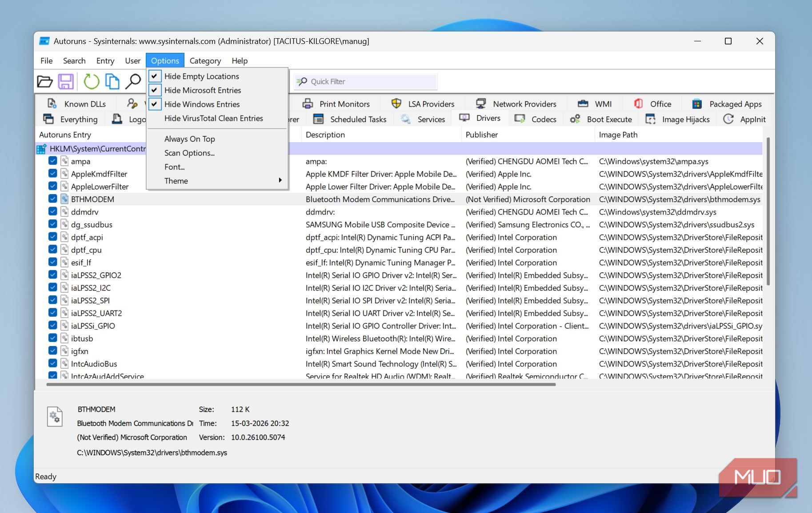
Task: Click the Print Monitors printer icon
Action: (308, 104)
